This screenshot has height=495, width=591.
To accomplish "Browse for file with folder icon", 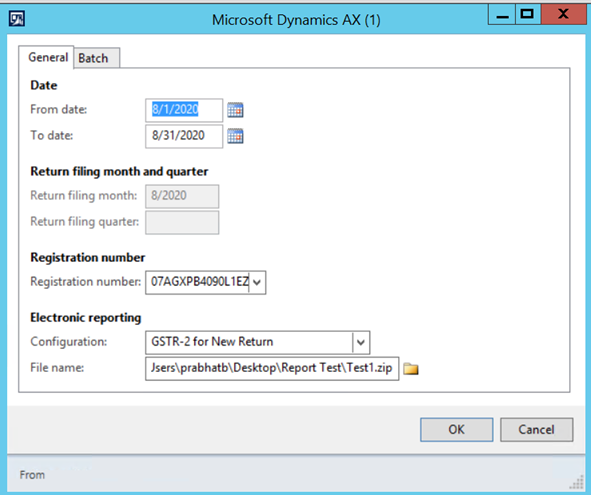I will tap(411, 368).
